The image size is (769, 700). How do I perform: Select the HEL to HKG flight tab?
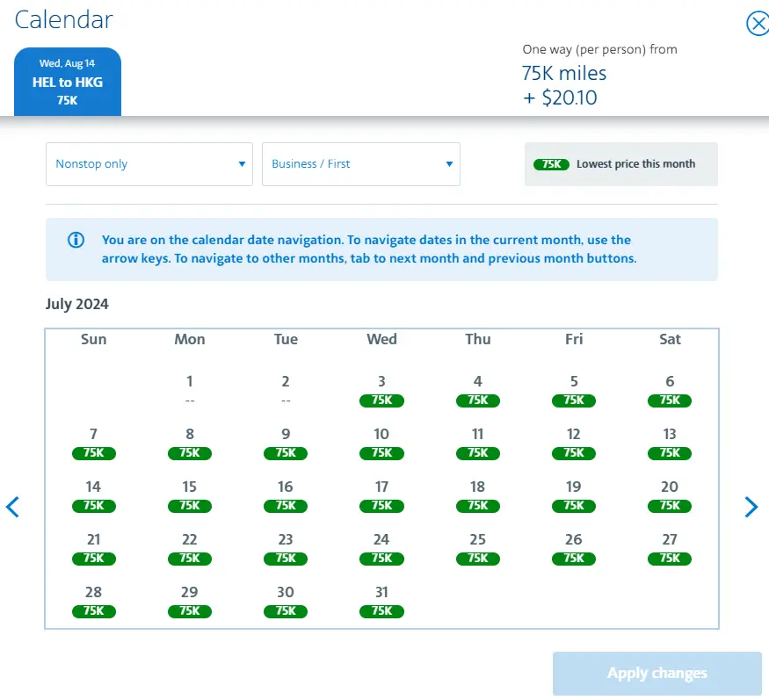pyautogui.click(x=68, y=82)
